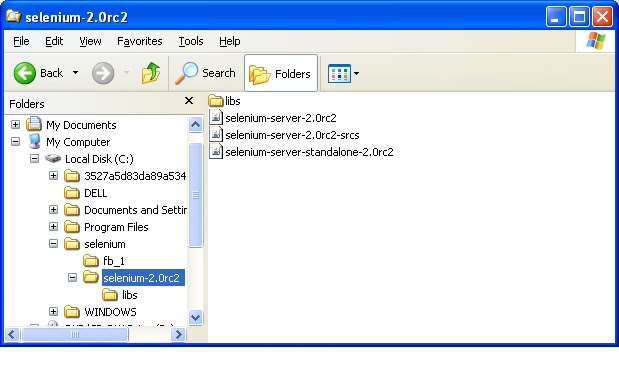Click the horizontal scroll right arrow
The width and height of the screenshot is (619, 384).
point(178,335)
